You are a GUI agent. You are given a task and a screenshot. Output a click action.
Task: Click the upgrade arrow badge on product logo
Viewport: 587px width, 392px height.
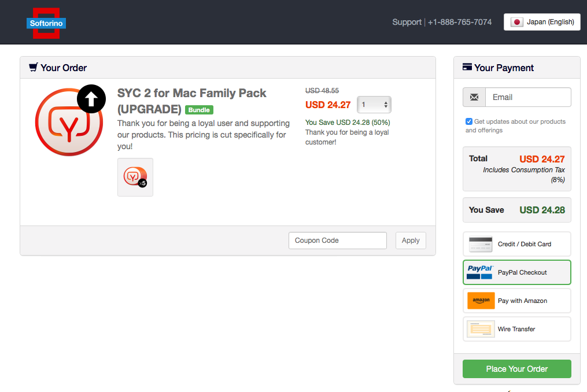(x=91, y=99)
